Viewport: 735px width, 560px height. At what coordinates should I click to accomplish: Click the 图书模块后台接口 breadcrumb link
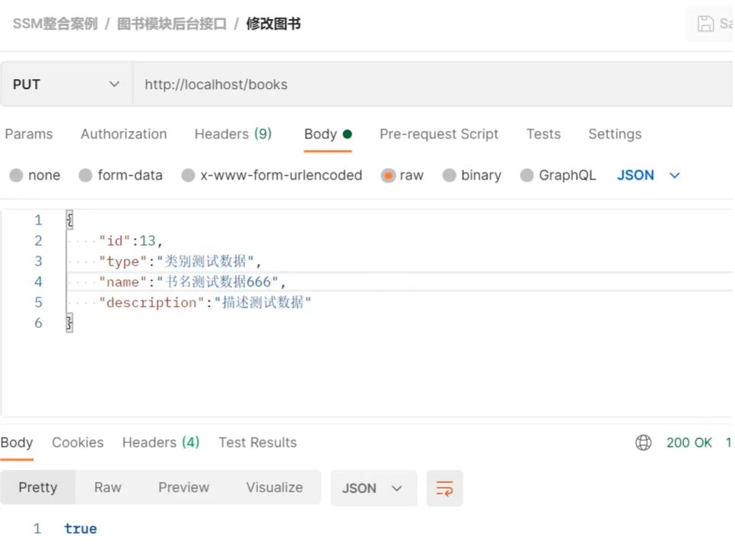coord(172,24)
